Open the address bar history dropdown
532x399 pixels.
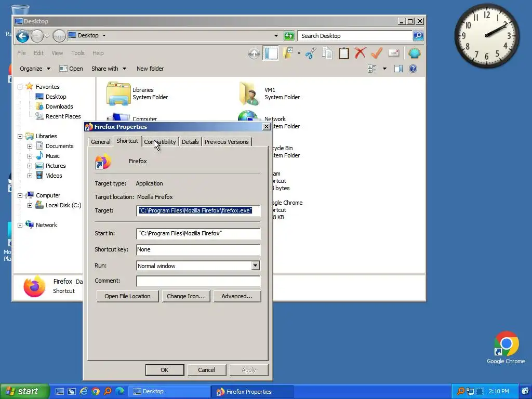point(276,36)
